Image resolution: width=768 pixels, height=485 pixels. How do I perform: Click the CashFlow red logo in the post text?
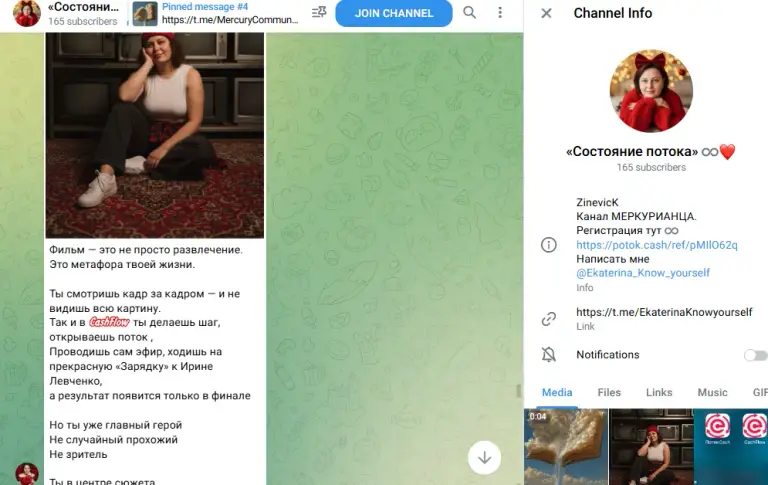pos(109,322)
